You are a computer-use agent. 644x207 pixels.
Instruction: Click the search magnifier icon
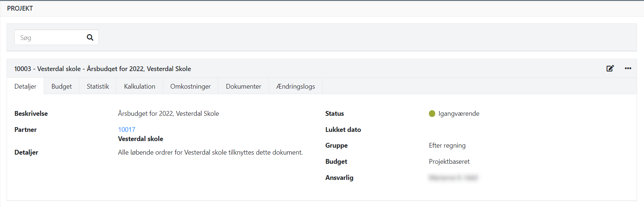(x=90, y=37)
